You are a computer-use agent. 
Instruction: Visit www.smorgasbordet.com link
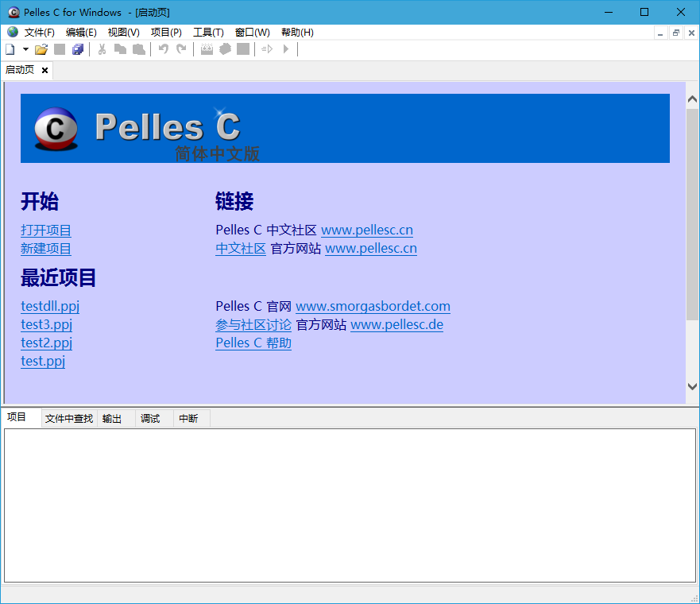point(373,306)
